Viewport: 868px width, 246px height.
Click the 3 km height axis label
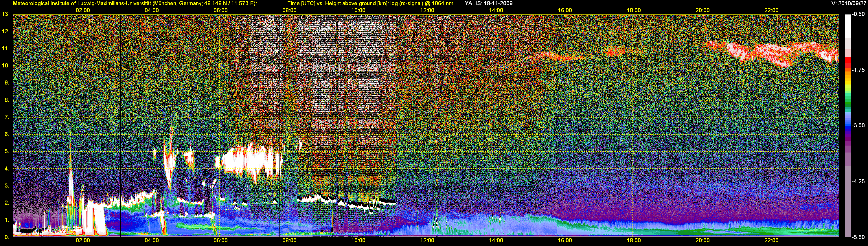[7, 186]
